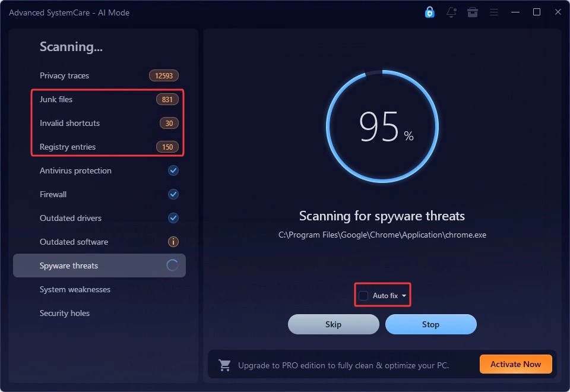Click the Upgrade to PRO edition text
Image resolution: width=570 pixels, height=392 pixels.
coord(343,365)
